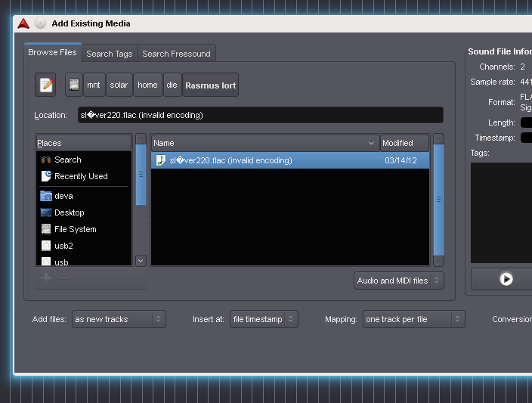The width and height of the screenshot is (532, 403).
Task: Click the 'home' path breadcrumb button
Action: (147, 85)
